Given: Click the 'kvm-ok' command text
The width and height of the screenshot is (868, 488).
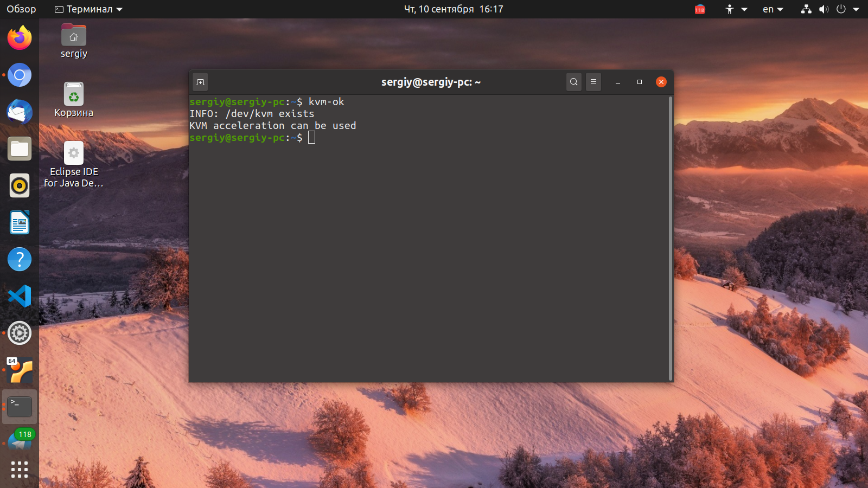Looking at the screenshot, I should coord(326,102).
